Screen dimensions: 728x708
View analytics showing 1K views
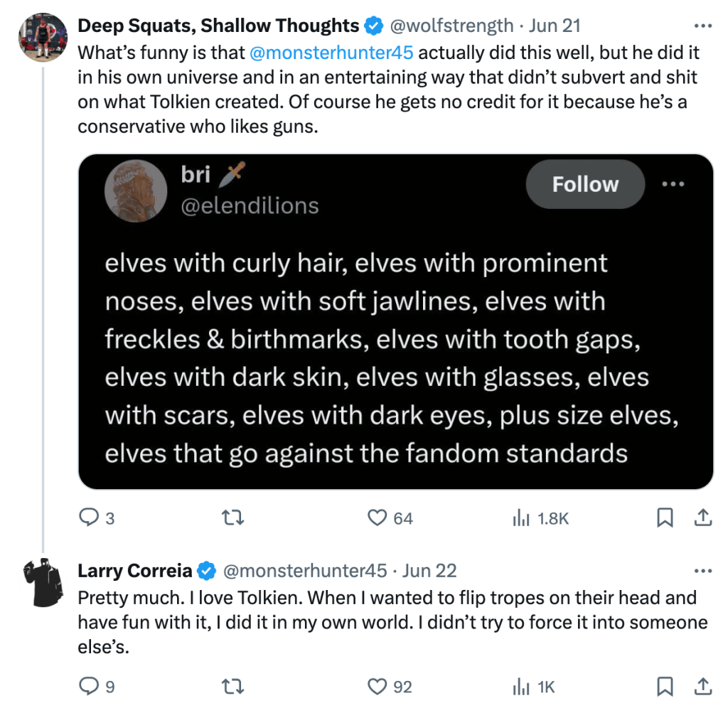(x=522, y=687)
